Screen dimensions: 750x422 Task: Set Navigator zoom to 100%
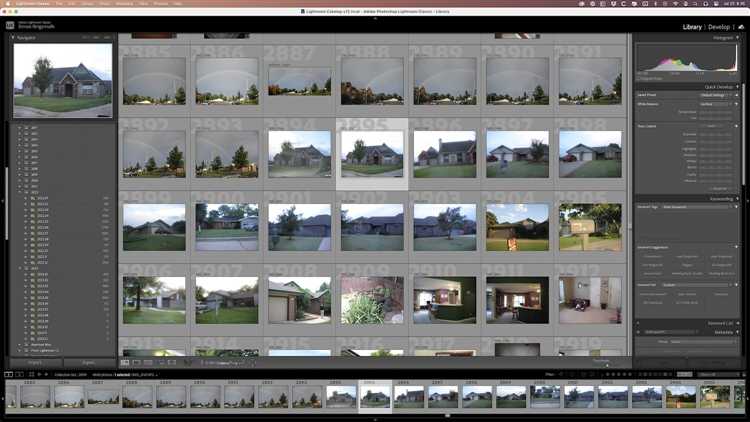(x=96, y=37)
